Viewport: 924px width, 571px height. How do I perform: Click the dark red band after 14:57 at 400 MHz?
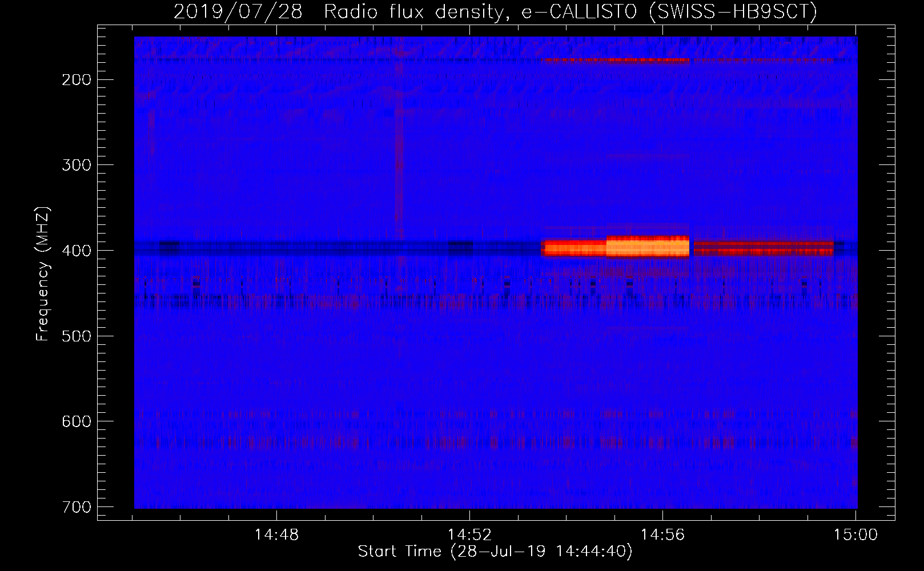(x=764, y=248)
